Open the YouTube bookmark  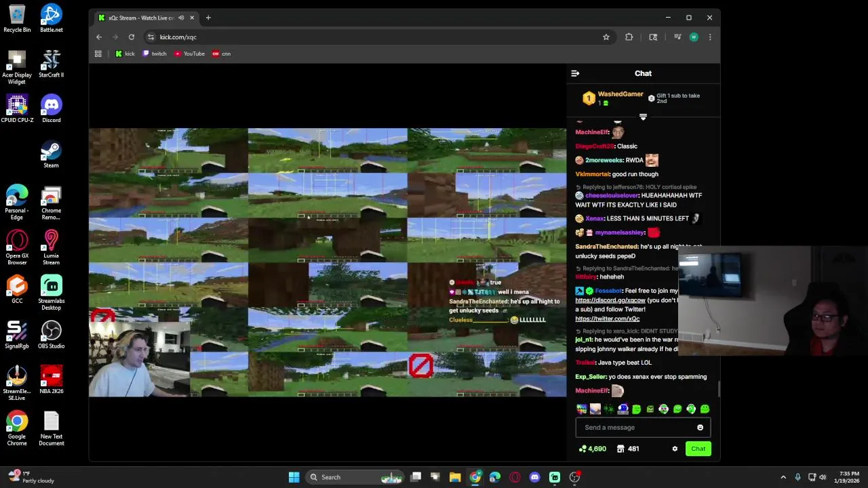(189, 54)
